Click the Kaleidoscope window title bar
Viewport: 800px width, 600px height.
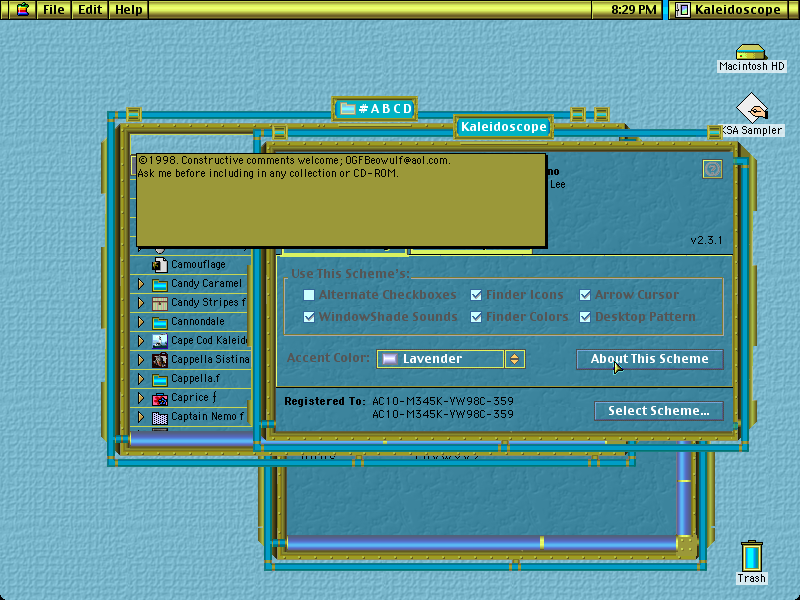coord(503,127)
